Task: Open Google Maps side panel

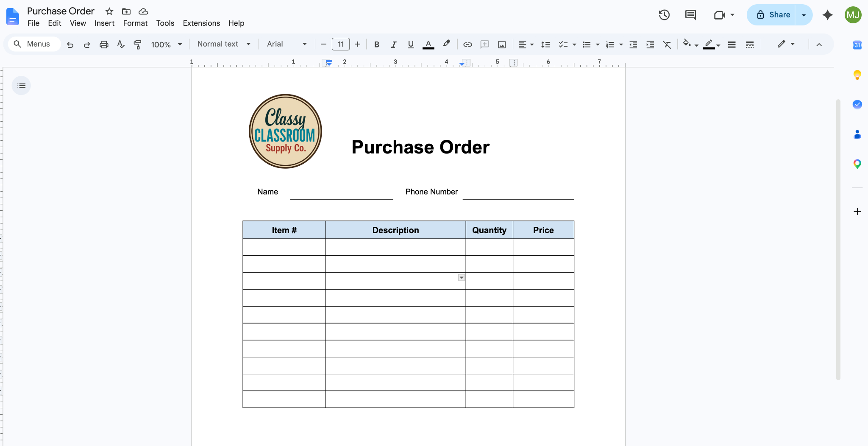Action: click(857, 164)
